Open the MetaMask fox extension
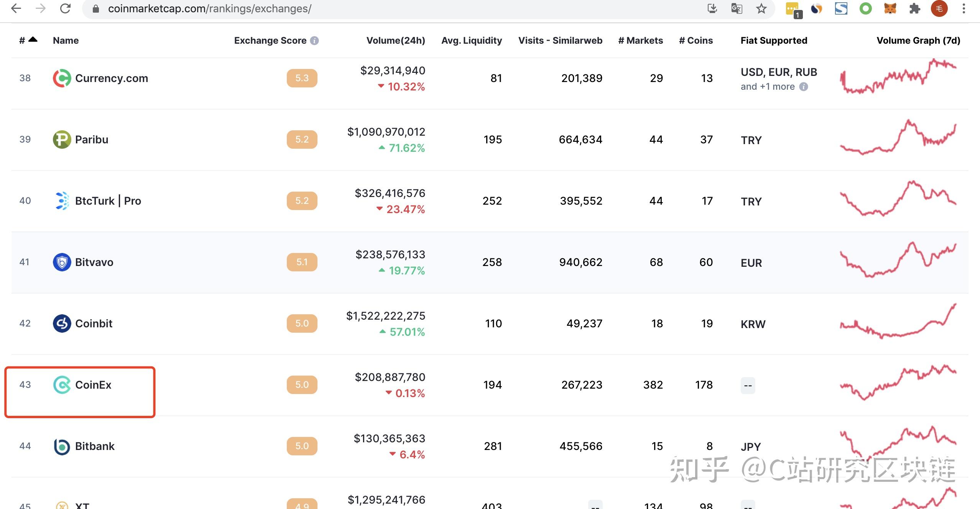The image size is (980, 509). (x=890, y=8)
